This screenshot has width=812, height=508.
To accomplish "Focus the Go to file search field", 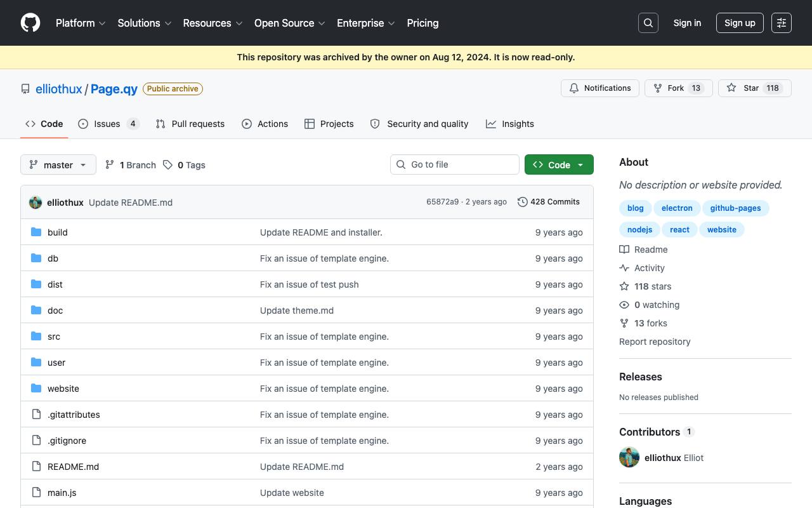I will [455, 164].
